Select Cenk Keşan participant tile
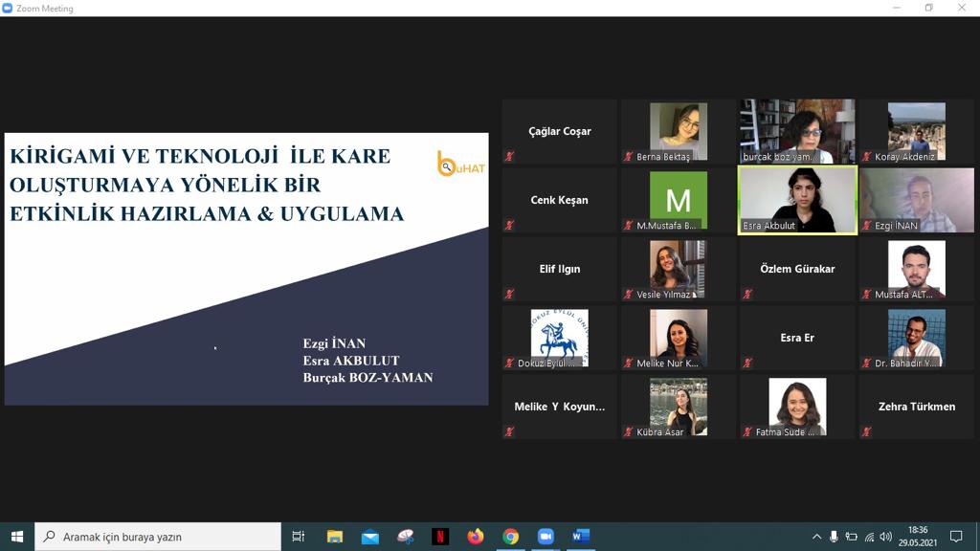The image size is (980, 551). (x=559, y=200)
